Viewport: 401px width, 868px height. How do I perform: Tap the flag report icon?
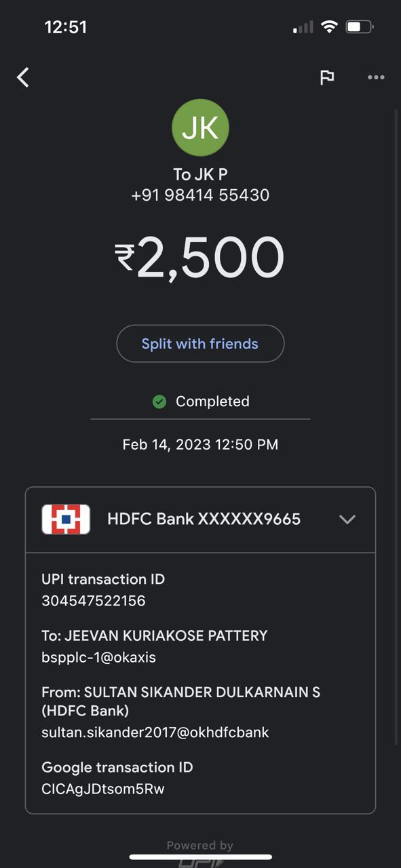tap(327, 77)
